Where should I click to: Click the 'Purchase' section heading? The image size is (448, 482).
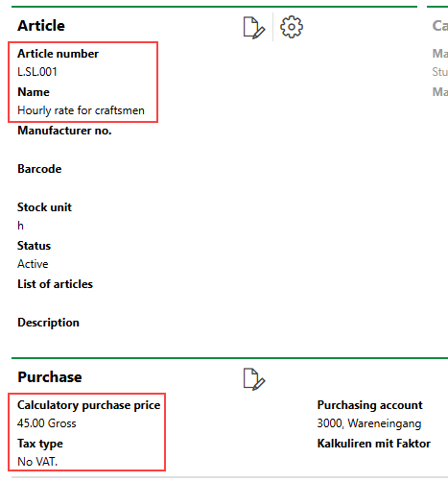[x=50, y=377]
